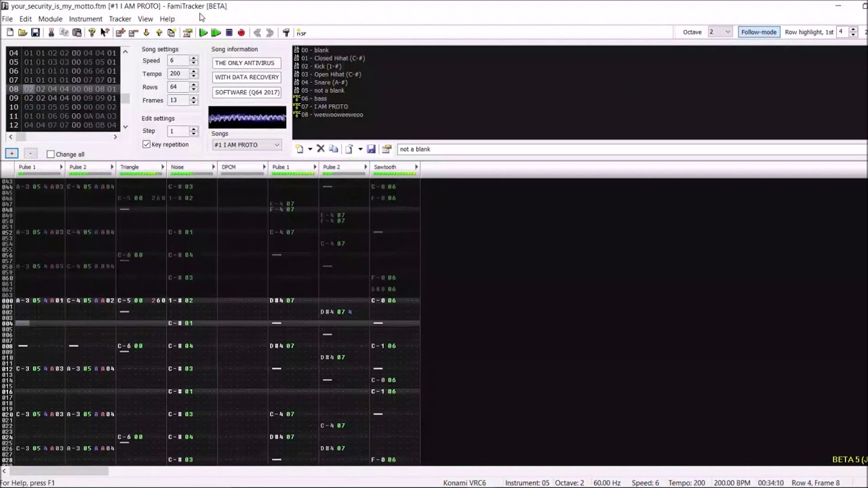Stop playback with the square icon

coord(229,33)
